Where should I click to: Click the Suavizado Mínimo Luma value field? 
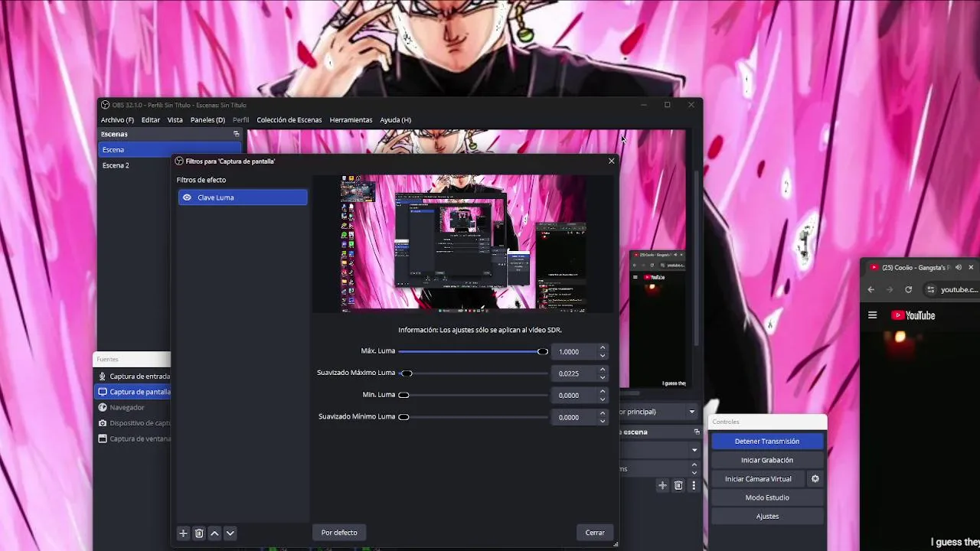[x=574, y=418]
